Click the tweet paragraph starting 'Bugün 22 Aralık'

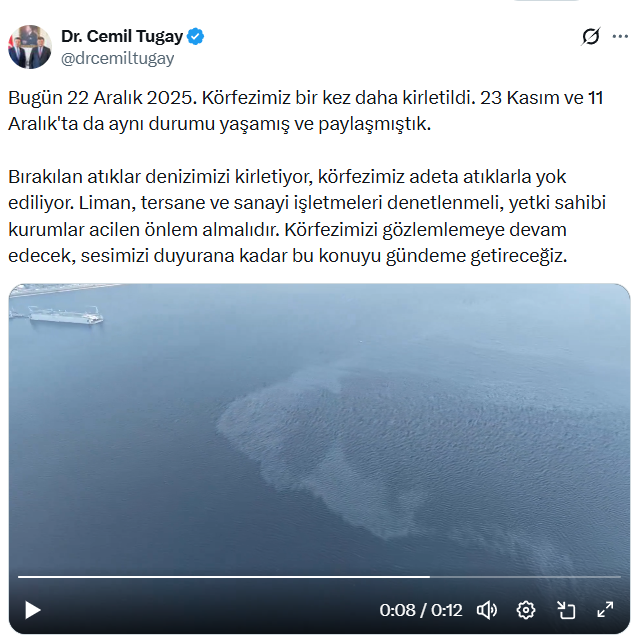(x=306, y=111)
